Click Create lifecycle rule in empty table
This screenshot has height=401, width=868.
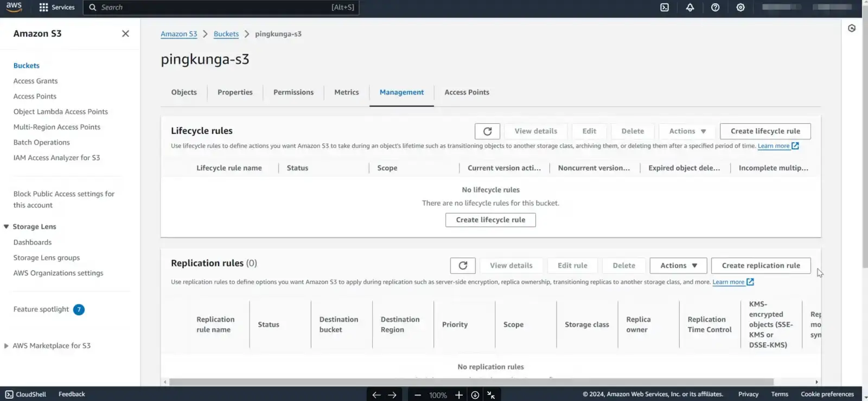click(490, 220)
